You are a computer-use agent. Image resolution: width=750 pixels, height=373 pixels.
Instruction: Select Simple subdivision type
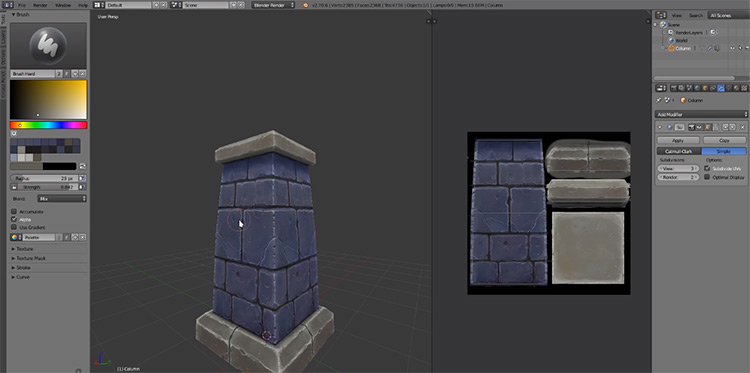(x=724, y=151)
